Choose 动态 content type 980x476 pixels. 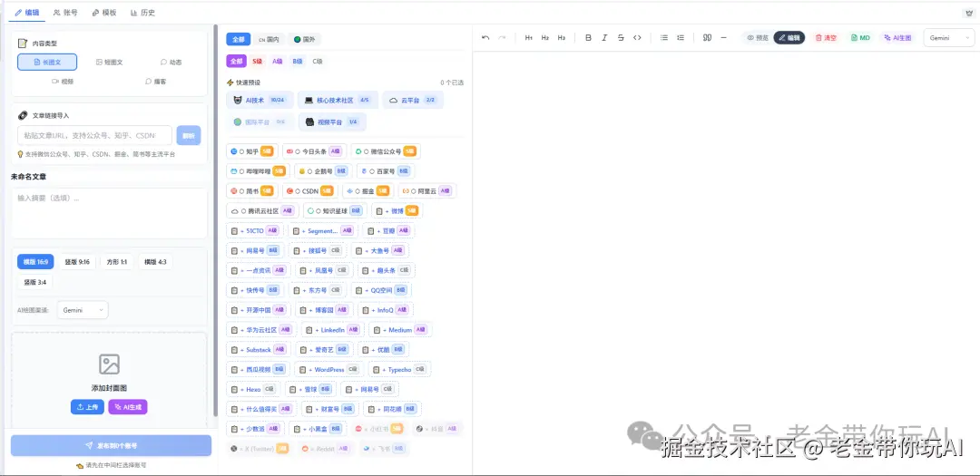tap(171, 62)
